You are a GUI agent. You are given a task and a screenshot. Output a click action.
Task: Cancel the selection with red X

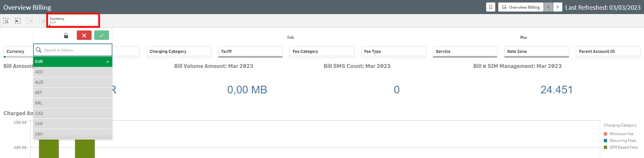[x=84, y=35]
